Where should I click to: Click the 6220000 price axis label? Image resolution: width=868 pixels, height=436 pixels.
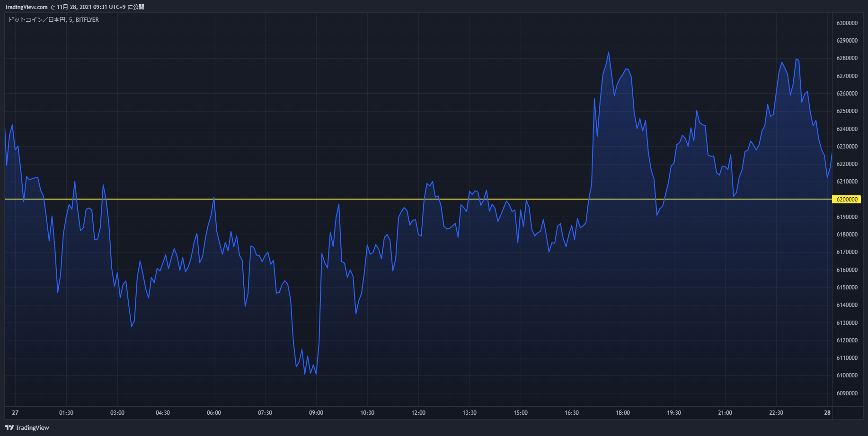click(847, 164)
